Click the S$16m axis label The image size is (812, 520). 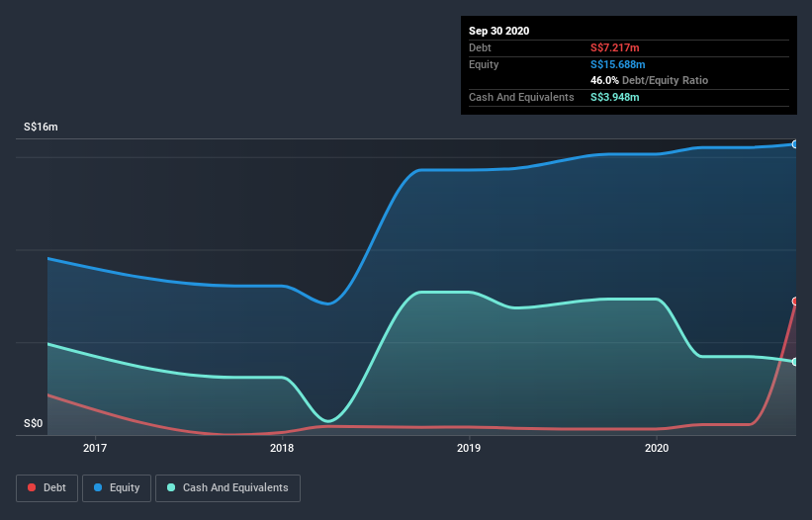(x=41, y=127)
